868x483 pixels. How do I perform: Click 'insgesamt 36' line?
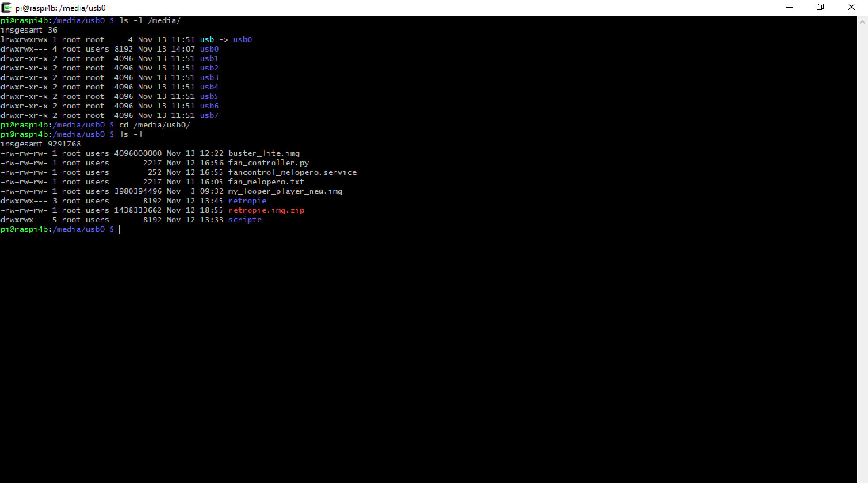point(29,30)
